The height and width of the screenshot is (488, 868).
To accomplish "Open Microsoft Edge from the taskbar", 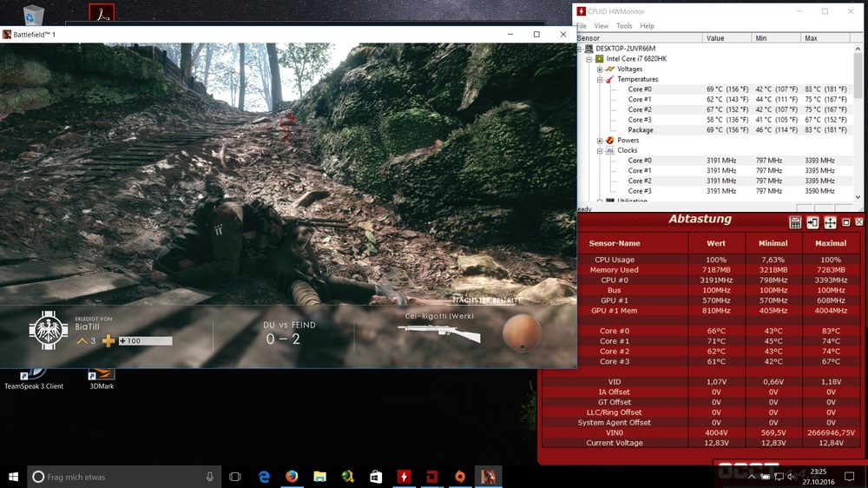I will point(264,477).
